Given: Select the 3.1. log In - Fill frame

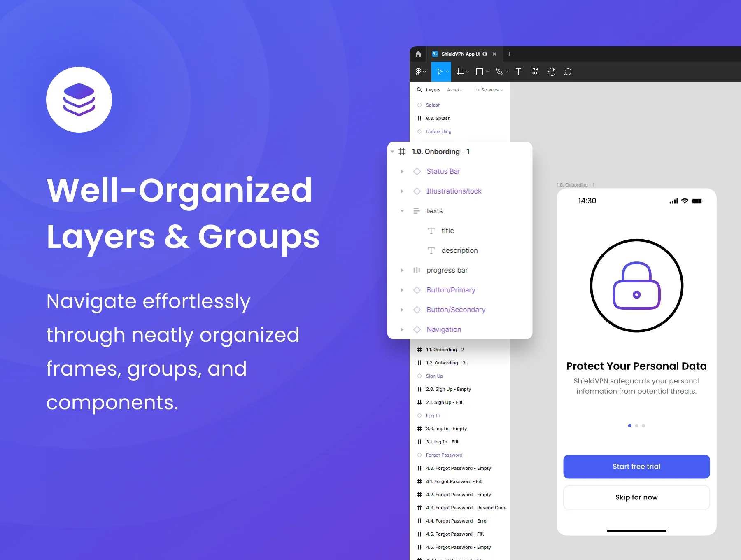Looking at the screenshot, I should (460, 442).
